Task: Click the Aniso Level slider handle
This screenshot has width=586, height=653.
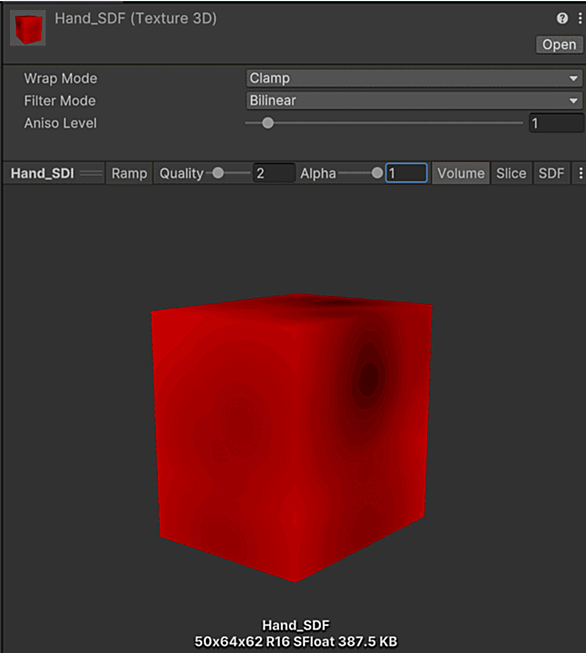Action: 268,123
